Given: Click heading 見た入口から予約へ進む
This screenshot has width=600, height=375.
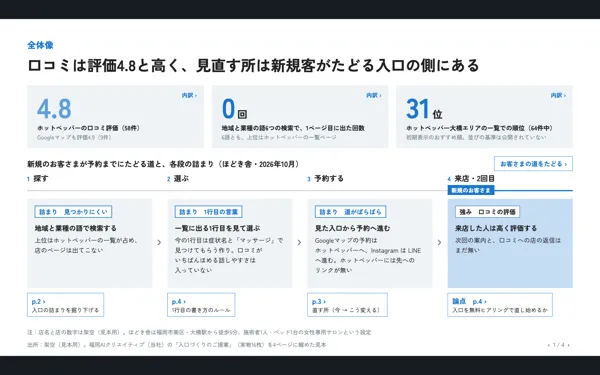Looking at the screenshot, I should coord(352,228).
